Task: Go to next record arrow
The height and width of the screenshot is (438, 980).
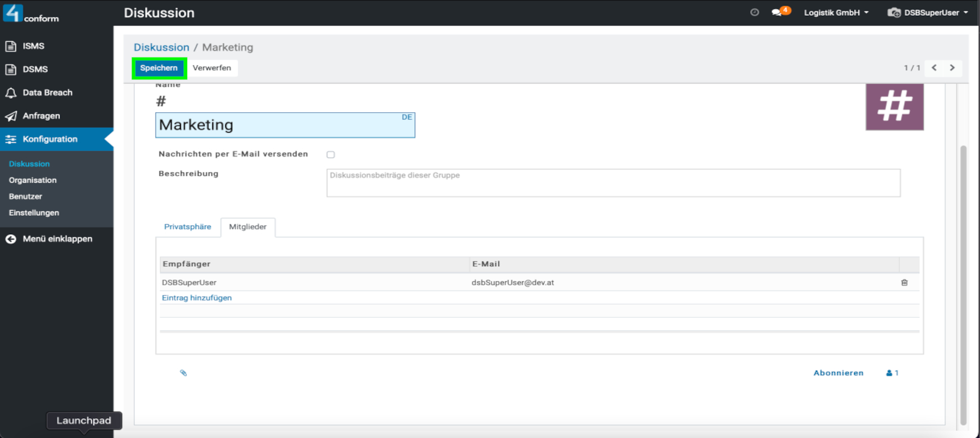Action: click(952, 68)
